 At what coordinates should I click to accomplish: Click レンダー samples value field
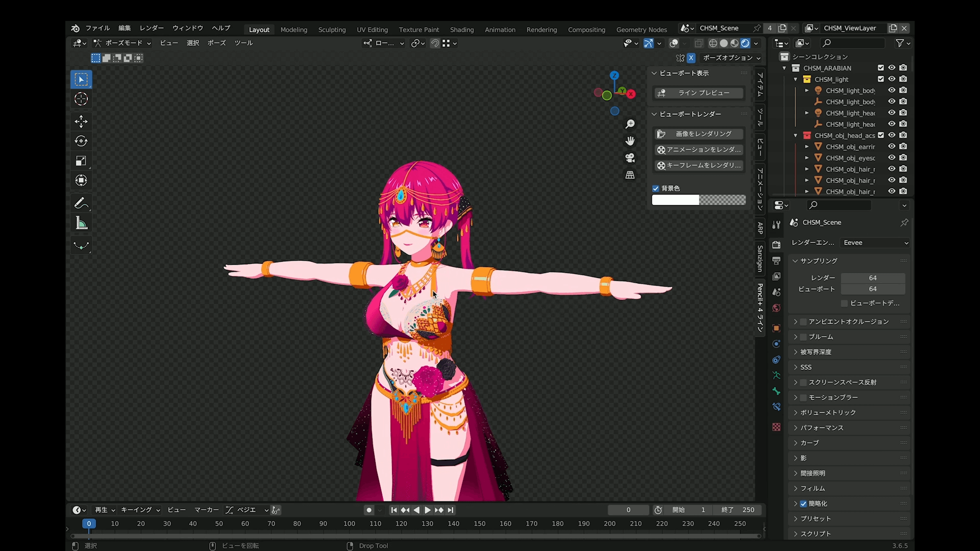point(873,278)
